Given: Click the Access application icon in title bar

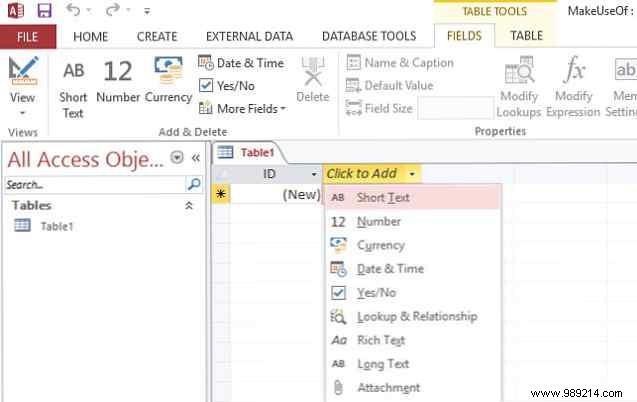Looking at the screenshot, I should pyautogui.click(x=16, y=10).
